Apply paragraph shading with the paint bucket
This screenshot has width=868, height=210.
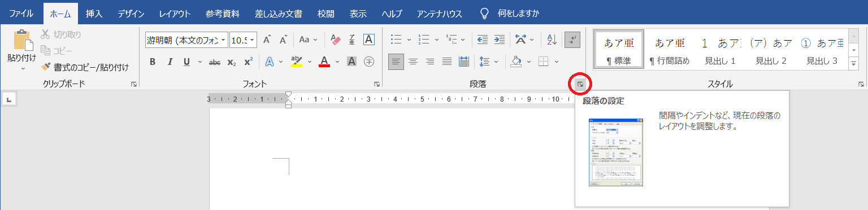click(516, 62)
